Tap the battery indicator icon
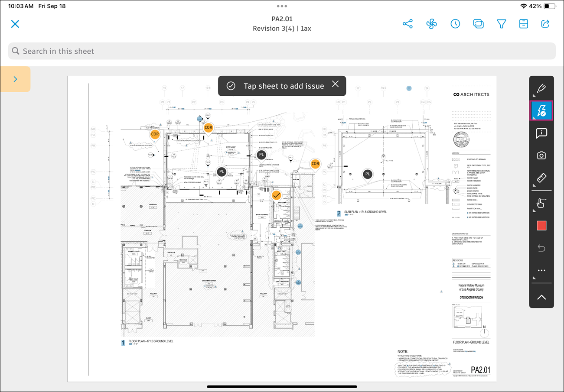The width and height of the screenshot is (564, 392). [550, 6]
